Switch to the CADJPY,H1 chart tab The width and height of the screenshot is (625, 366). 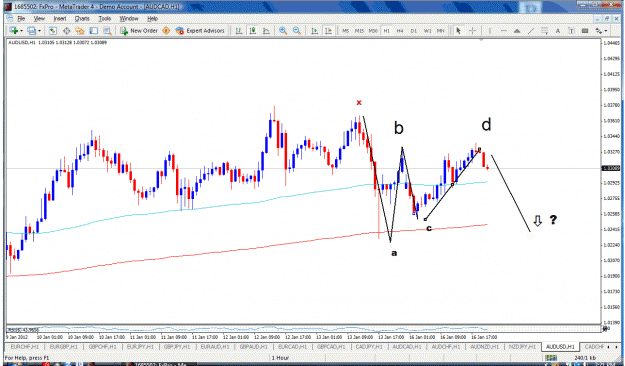tap(369, 347)
